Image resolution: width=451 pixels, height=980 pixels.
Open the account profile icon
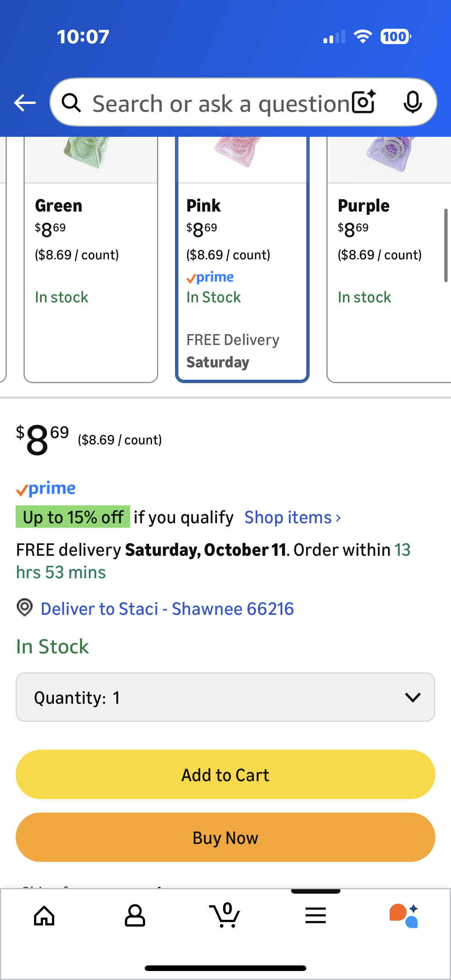pos(135,915)
